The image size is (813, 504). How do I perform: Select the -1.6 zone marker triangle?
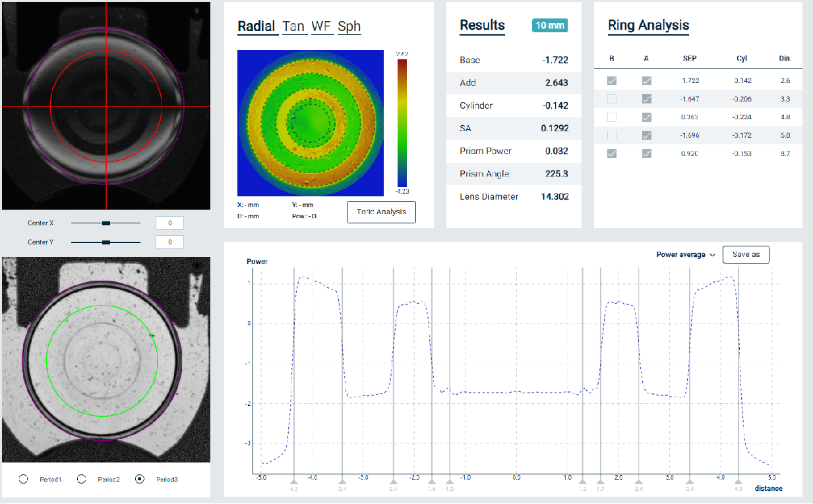point(431,483)
